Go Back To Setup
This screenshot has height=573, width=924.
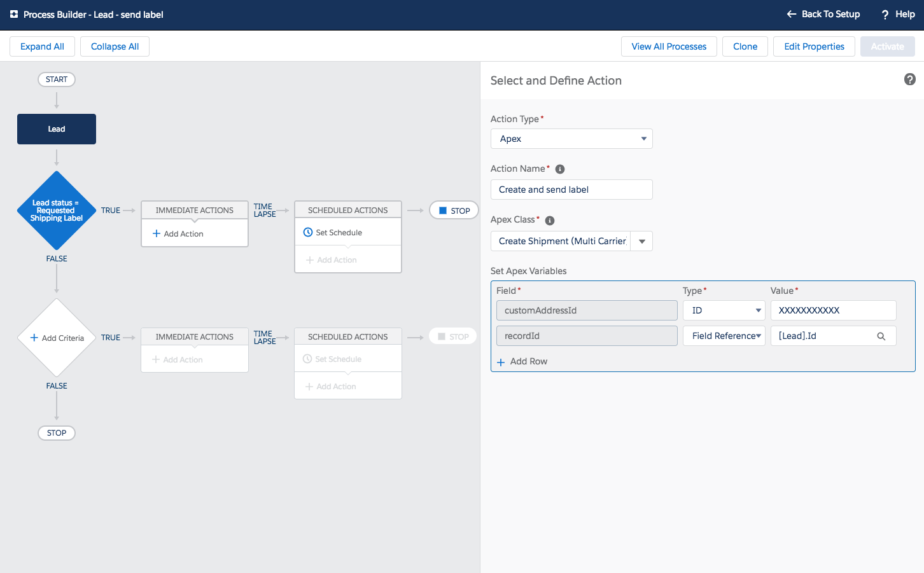tap(823, 14)
